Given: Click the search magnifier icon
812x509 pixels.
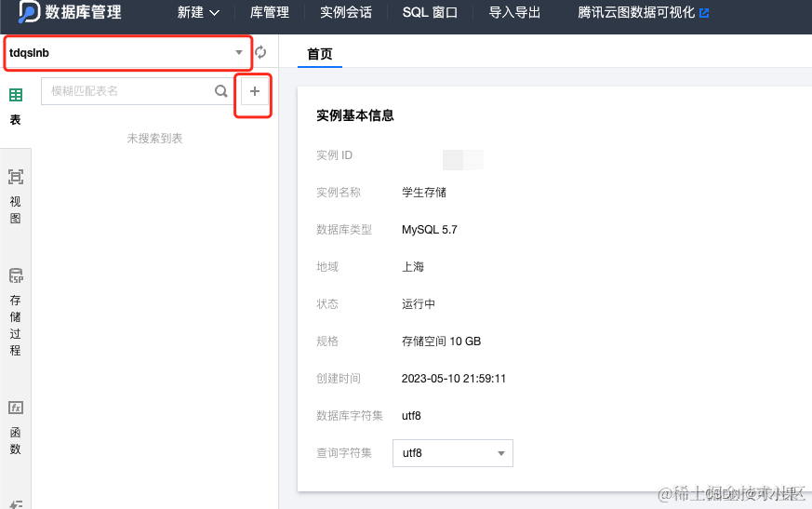Looking at the screenshot, I should pos(221,91).
